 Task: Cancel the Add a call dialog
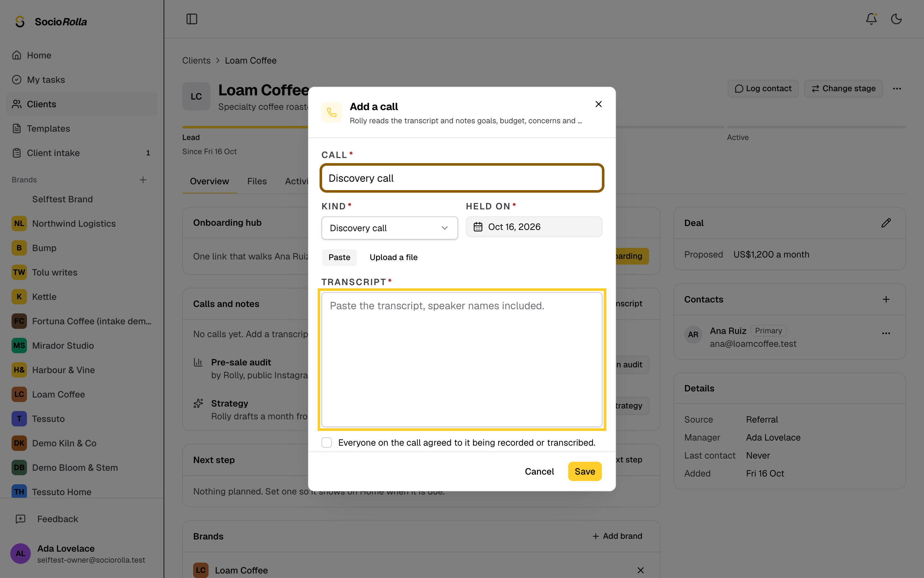539,471
